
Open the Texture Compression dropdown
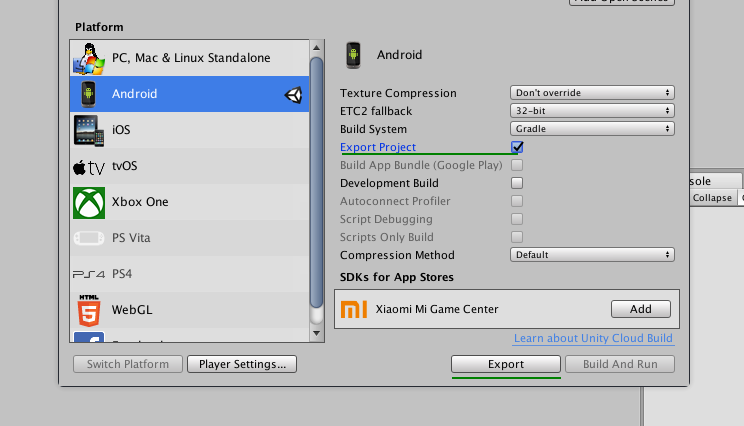pyautogui.click(x=592, y=93)
